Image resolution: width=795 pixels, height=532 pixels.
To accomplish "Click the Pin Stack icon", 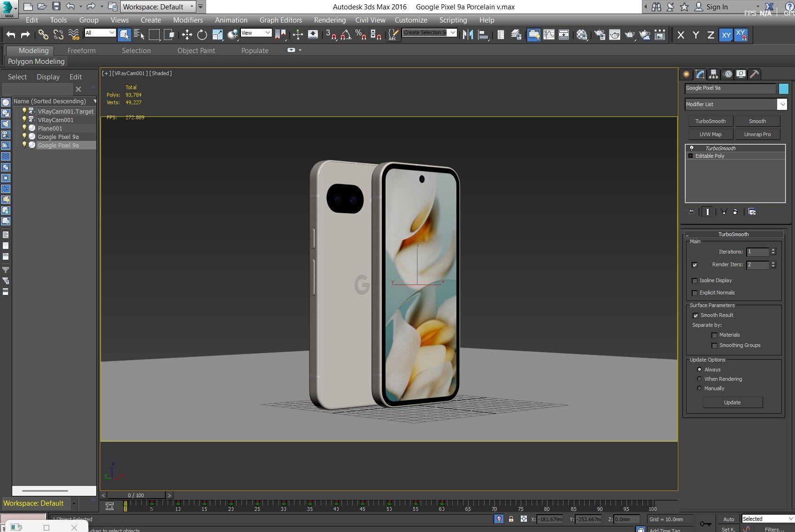I will (x=691, y=212).
